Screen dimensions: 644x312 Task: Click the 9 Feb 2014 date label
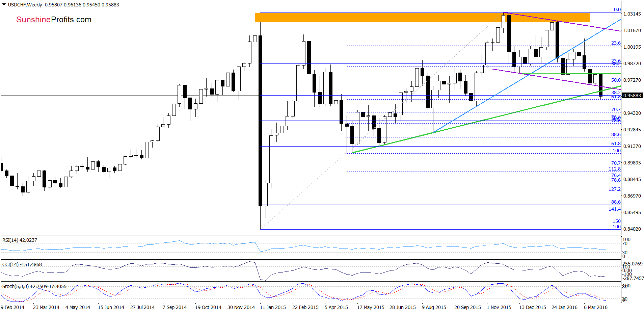12,307
